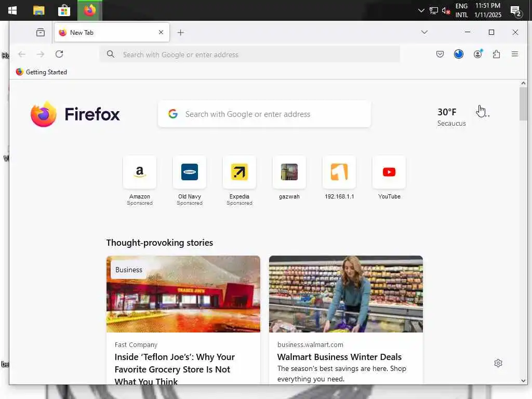
Task: Open the Firefox View tab icon
Action: pos(41,32)
